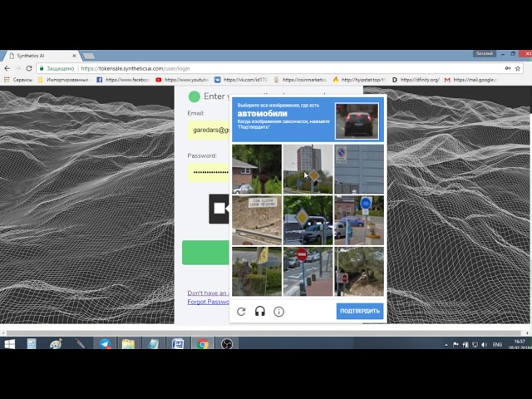Open the Action Center flag icon

coord(456,345)
